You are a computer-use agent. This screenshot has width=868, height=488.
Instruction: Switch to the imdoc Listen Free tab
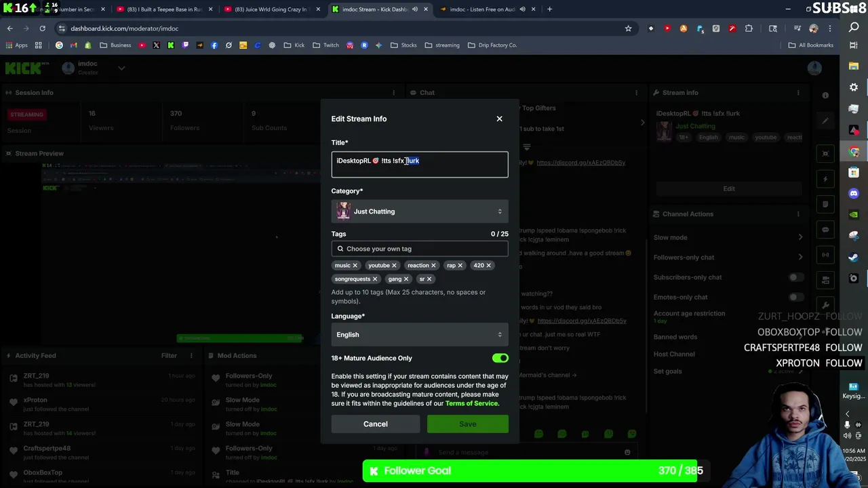coord(487,9)
